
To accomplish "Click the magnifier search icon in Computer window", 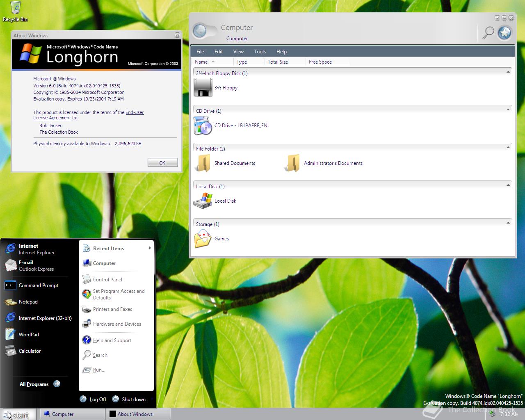I will click(488, 33).
